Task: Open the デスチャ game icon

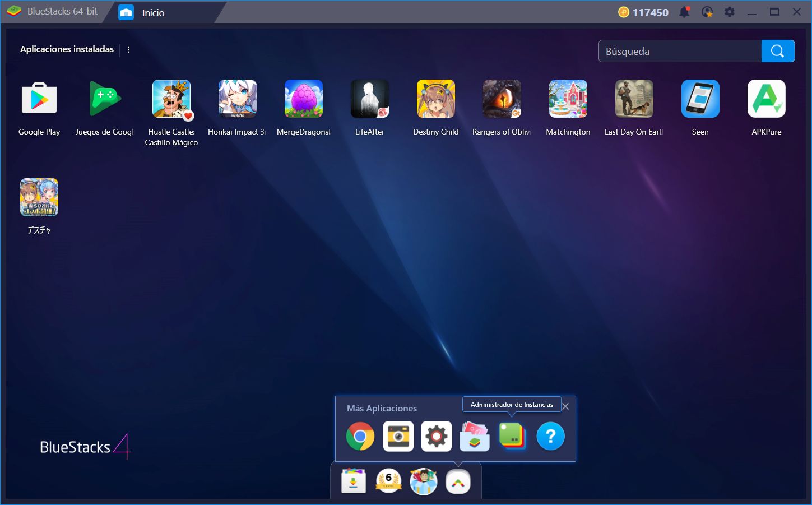Action: pyautogui.click(x=39, y=197)
